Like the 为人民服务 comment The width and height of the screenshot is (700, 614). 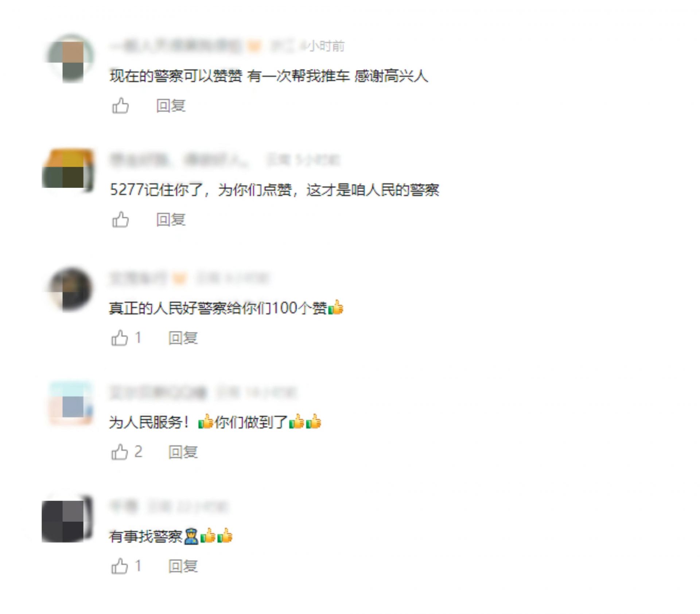120,452
